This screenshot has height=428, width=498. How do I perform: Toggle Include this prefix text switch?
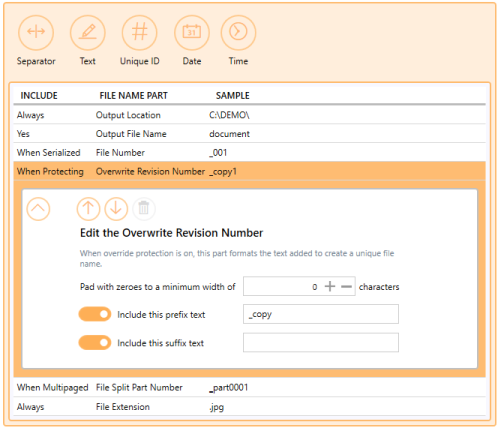[95, 314]
